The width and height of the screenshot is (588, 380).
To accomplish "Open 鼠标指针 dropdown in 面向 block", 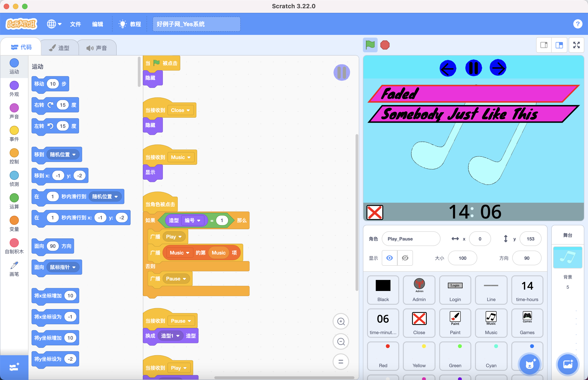I will pyautogui.click(x=63, y=267).
